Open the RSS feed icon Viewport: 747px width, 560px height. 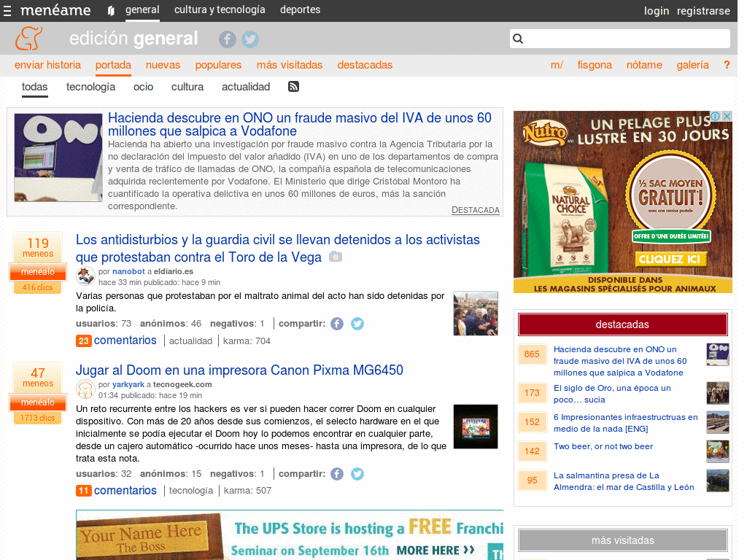pyautogui.click(x=293, y=86)
